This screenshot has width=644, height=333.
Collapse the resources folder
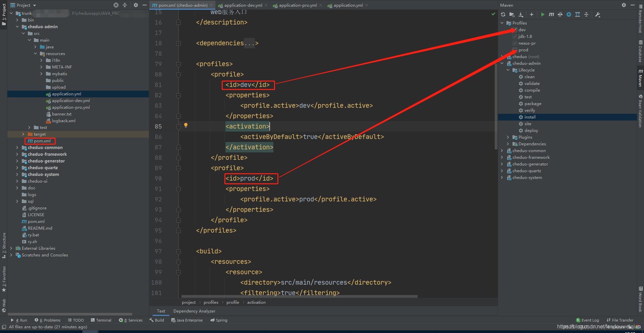click(x=35, y=54)
